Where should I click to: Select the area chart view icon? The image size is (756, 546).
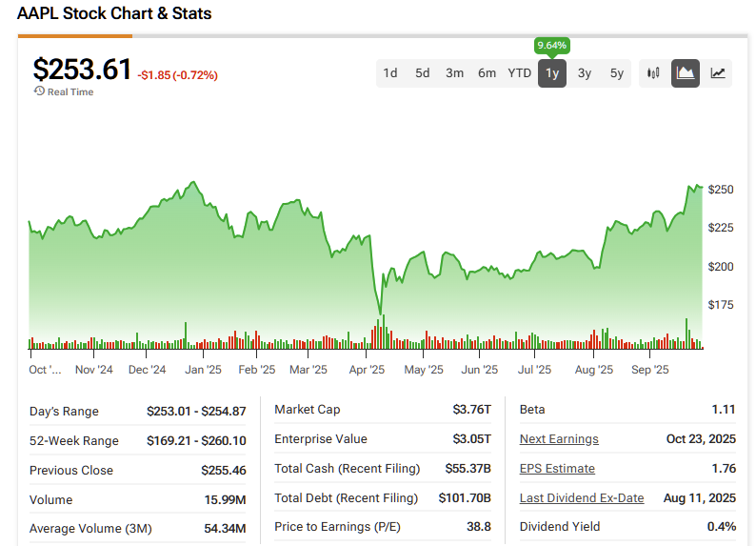coord(685,73)
